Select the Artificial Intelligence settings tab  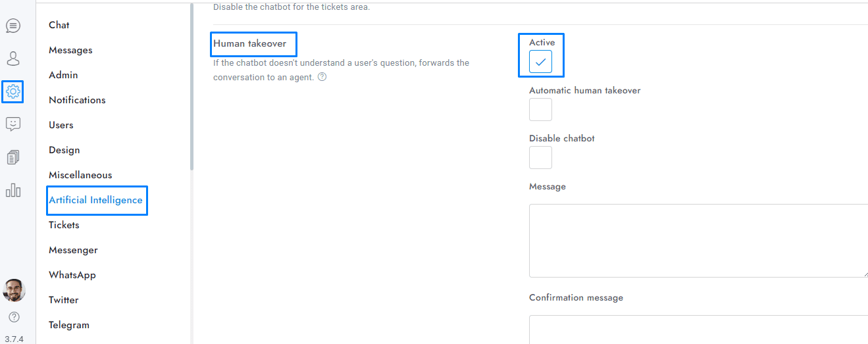pyautogui.click(x=95, y=200)
